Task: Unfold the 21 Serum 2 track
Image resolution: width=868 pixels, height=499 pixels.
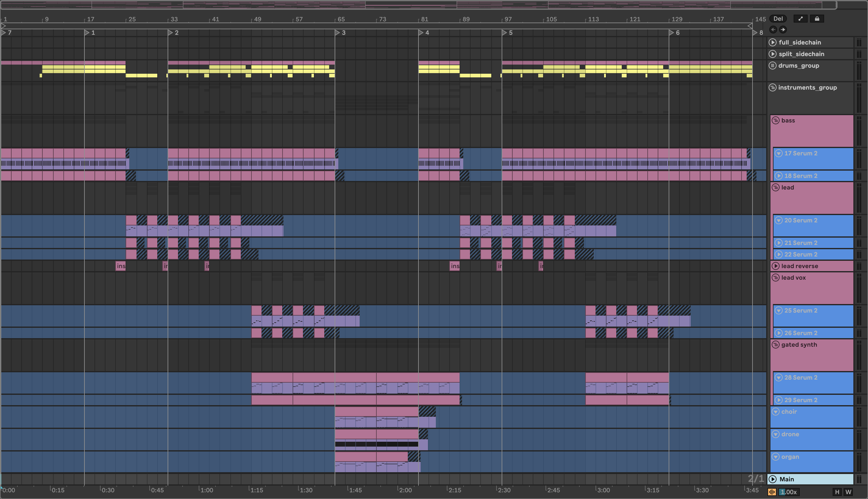Action: coord(778,243)
